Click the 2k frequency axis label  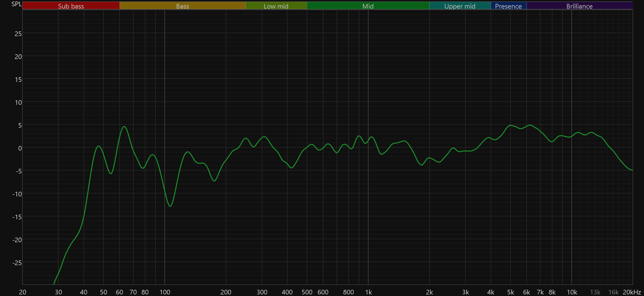tap(430, 292)
